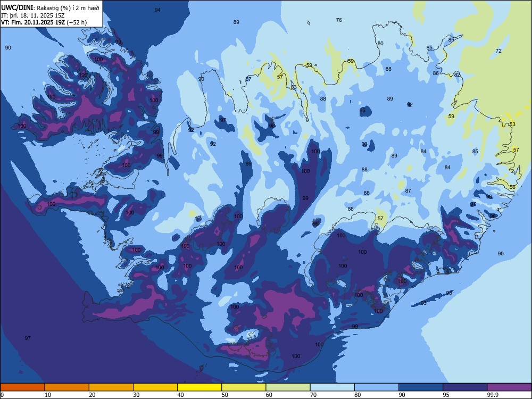Click the dark navy 95–99.9 legend swatch
This screenshot has width=532, height=399.
(465, 387)
